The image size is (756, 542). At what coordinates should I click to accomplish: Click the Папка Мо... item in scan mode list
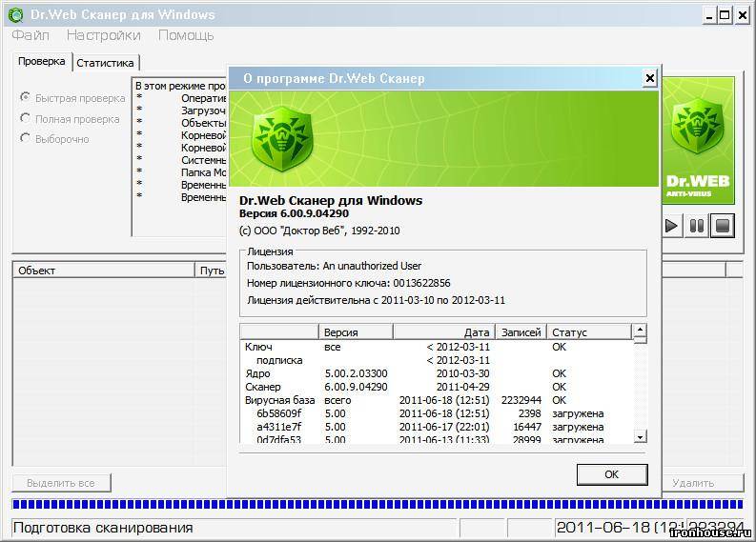tap(203, 172)
